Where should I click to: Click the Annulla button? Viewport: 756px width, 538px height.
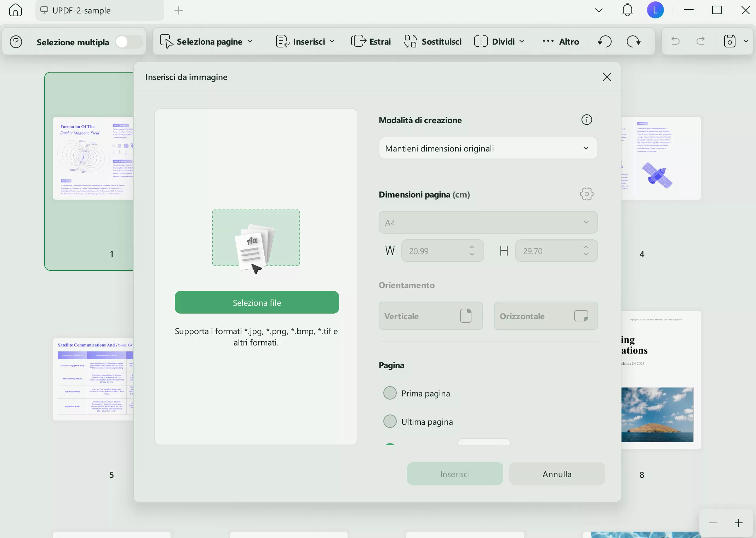[x=557, y=474]
